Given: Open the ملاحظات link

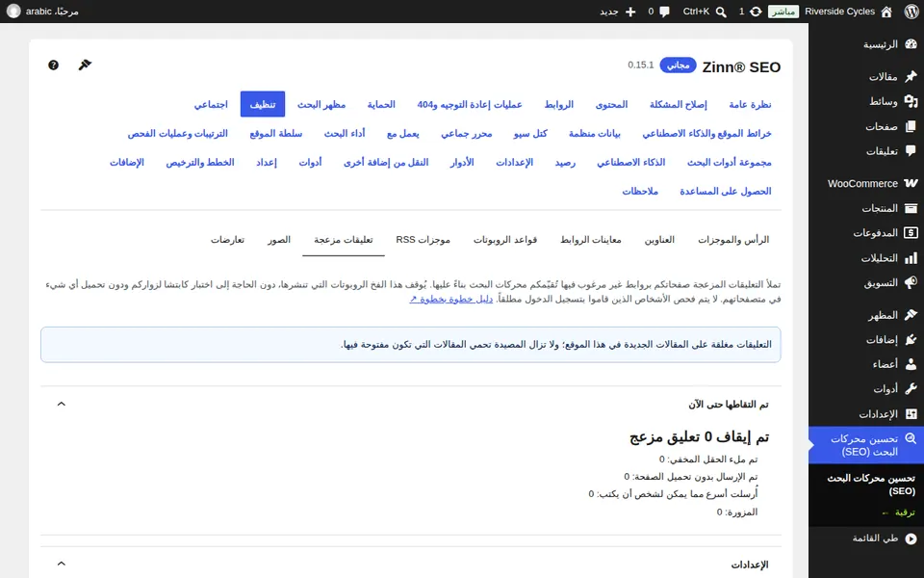Looking at the screenshot, I should (x=640, y=191).
